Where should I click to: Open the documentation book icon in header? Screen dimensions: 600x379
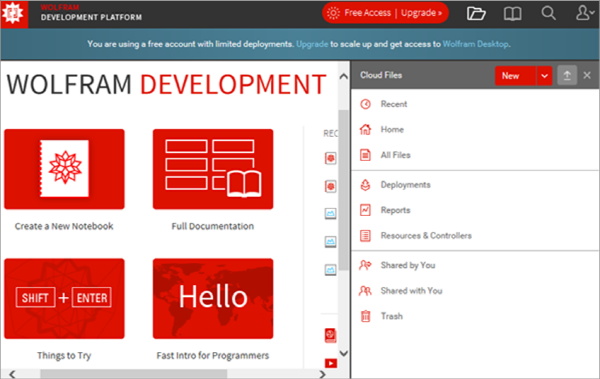pyautogui.click(x=512, y=14)
